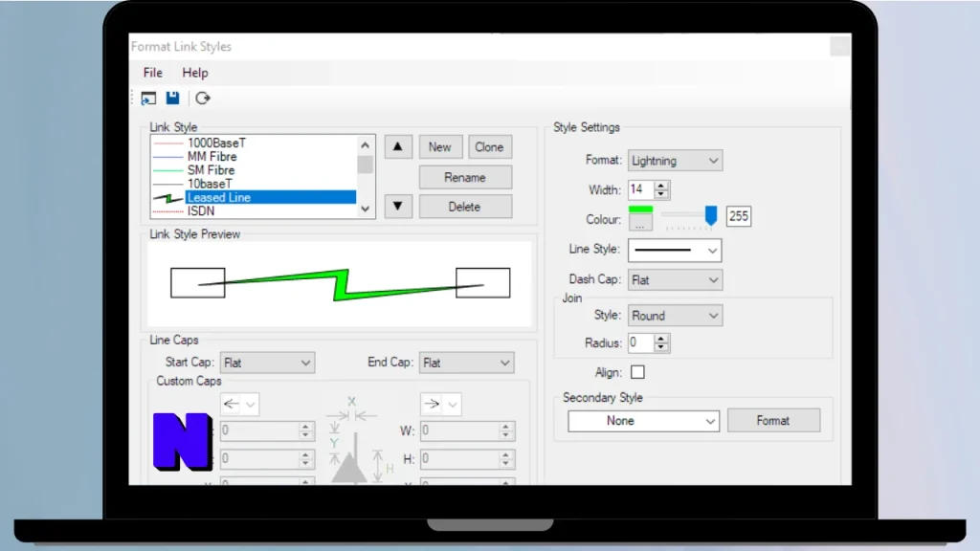Click the green lightning link preview
The height and width of the screenshot is (551, 980).
click(x=341, y=285)
